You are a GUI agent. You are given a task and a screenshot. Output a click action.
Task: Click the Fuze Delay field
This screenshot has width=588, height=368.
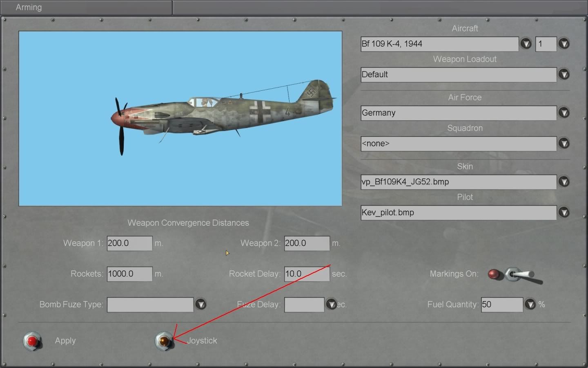[x=304, y=305]
